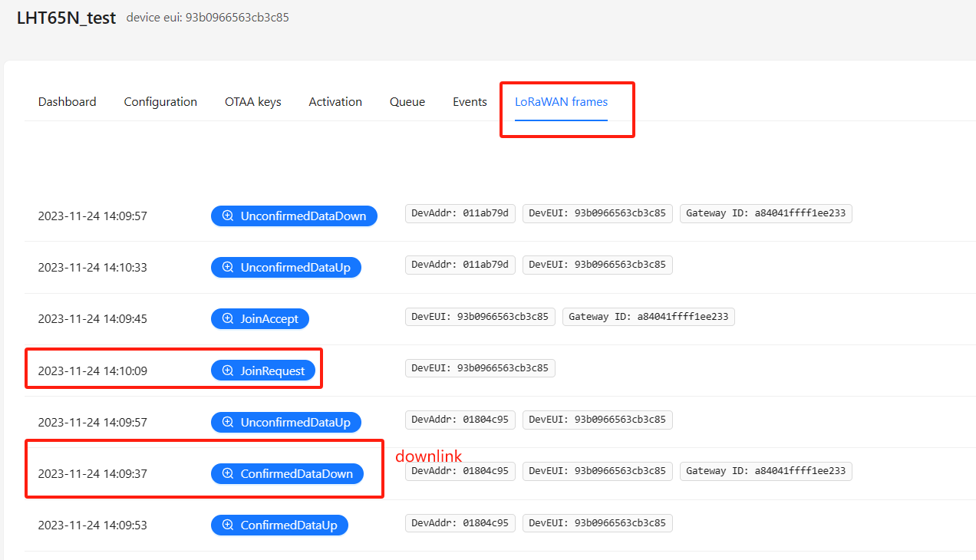Click DevAddr 01804c95 tag in ConfirmedDataUp row
Viewport: 976px width, 560px height.
pos(461,522)
